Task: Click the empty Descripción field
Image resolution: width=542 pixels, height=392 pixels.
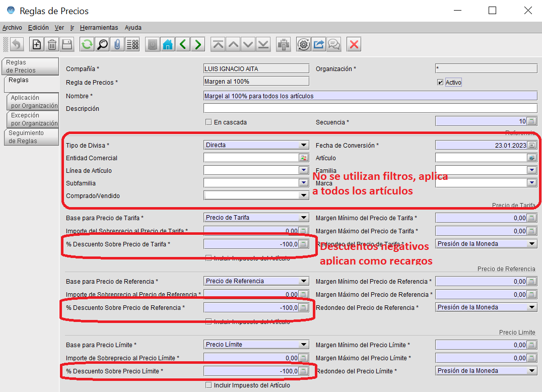Action: coord(370,108)
